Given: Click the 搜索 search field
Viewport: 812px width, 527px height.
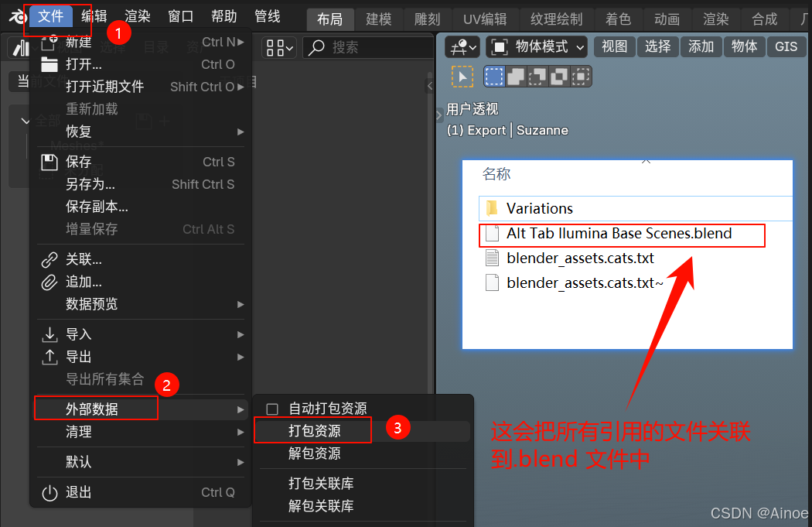Looking at the screenshot, I should [x=368, y=48].
